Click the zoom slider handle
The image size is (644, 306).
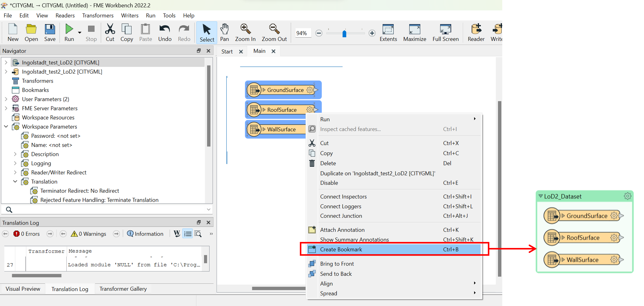click(344, 34)
